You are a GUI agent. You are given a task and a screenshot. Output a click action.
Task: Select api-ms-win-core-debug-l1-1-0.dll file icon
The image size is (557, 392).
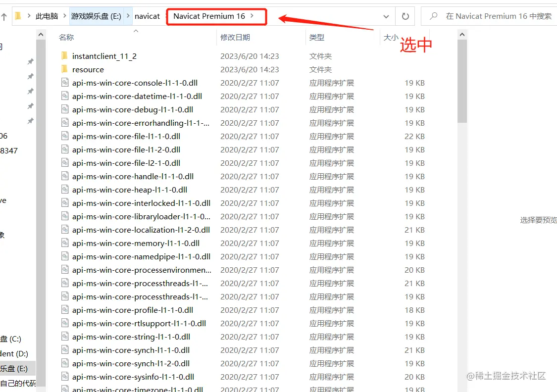tap(65, 109)
